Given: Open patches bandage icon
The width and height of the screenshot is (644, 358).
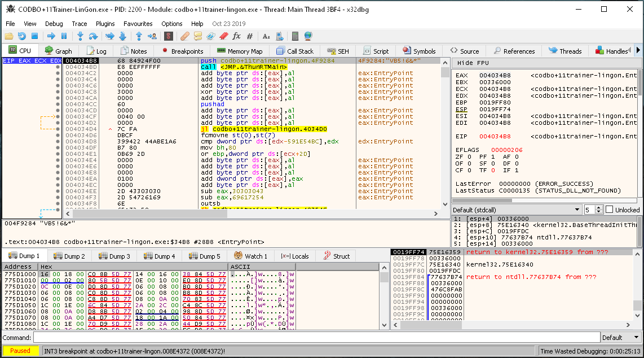Looking at the screenshot, I should click(185, 36).
